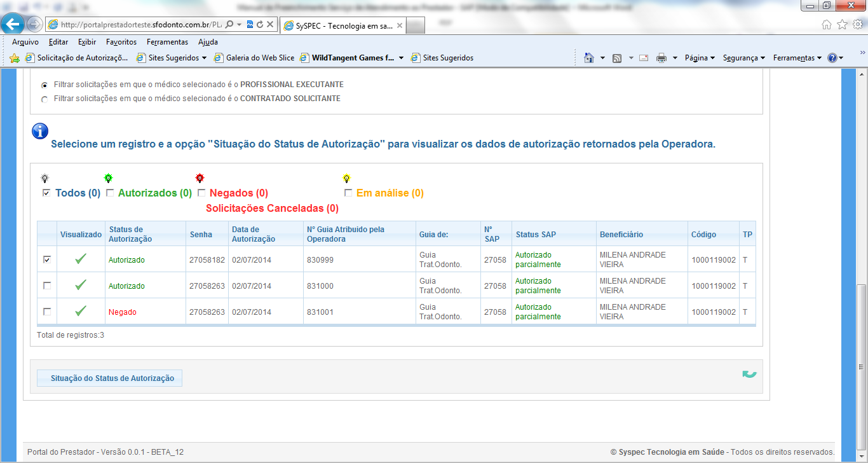Click the yellow bulb above Em análise
868x463 pixels.
tap(346, 179)
